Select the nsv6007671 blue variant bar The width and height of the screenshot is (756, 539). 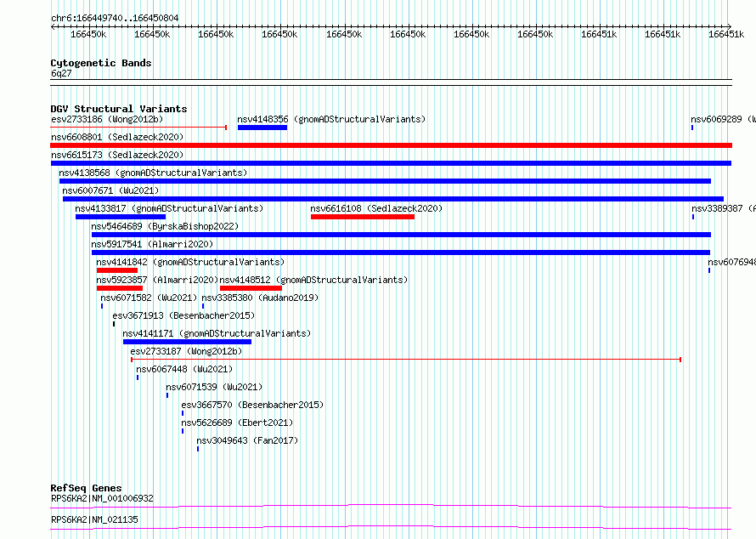click(393, 199)
